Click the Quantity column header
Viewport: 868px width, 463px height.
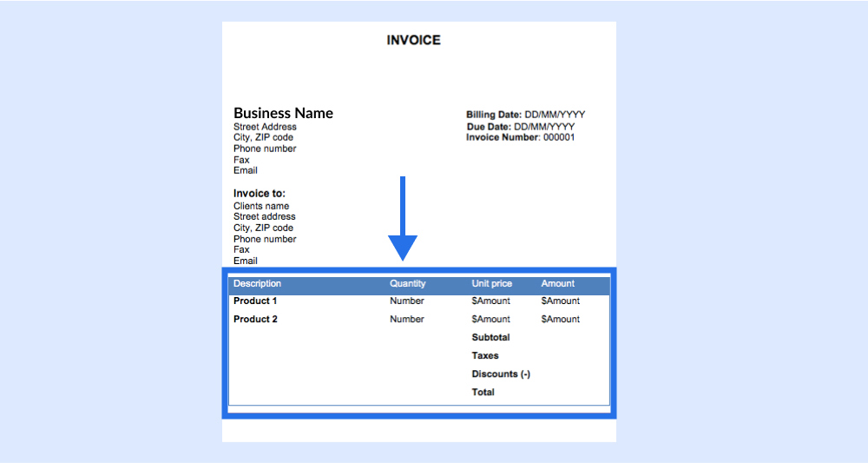pyautogui.click(x=407, y=284)
